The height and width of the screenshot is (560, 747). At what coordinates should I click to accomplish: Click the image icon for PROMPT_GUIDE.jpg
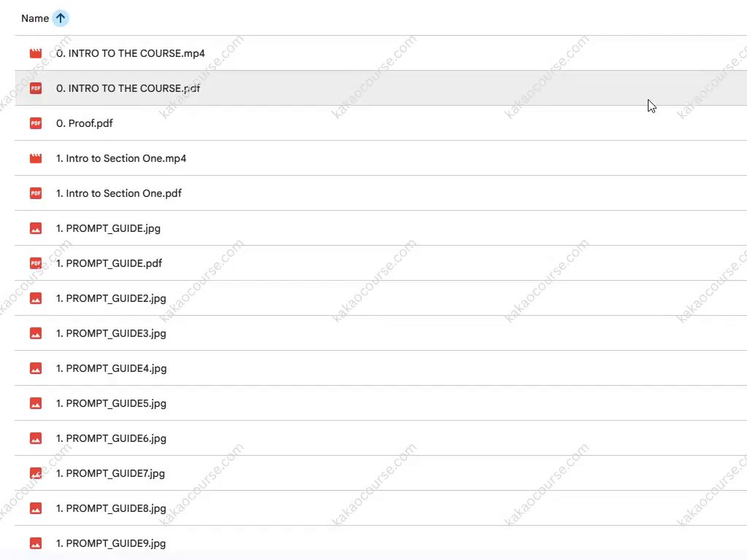36,228
